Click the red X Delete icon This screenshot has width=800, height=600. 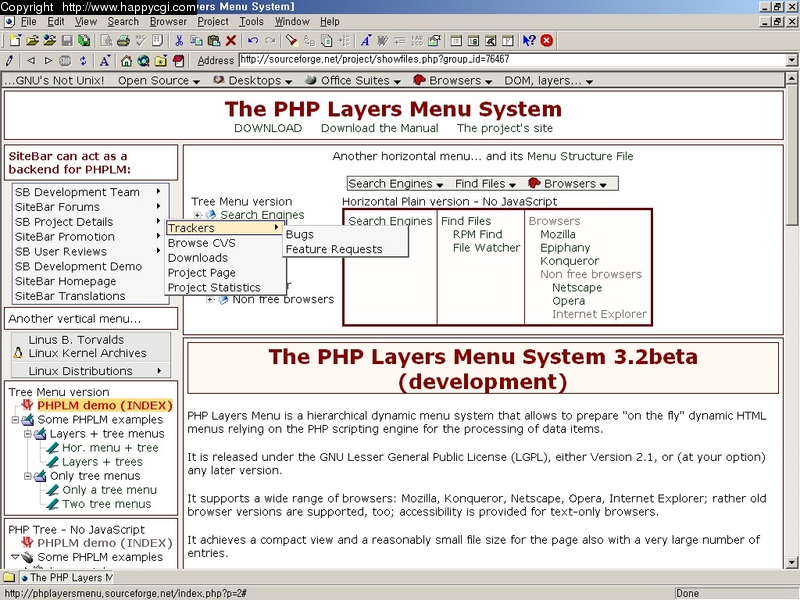click(231, 40)
